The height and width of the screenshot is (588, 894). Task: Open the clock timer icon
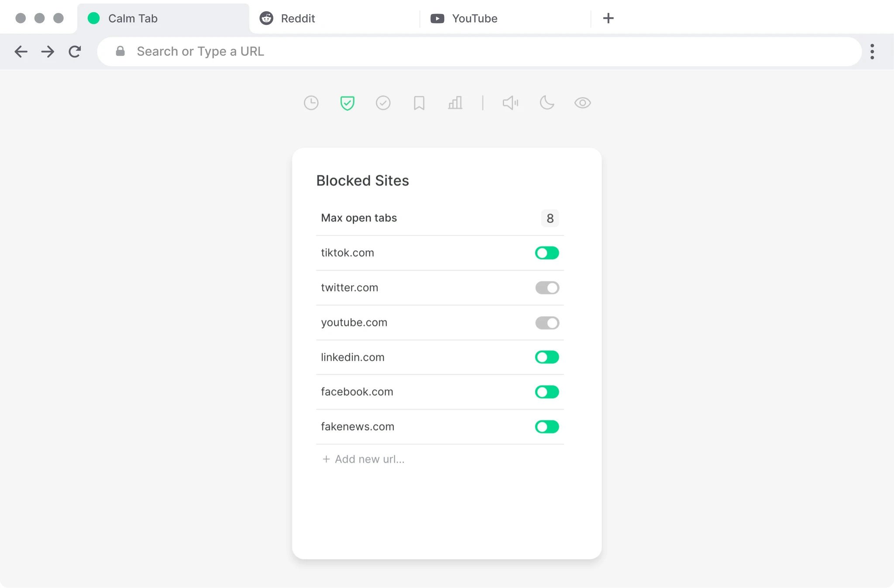[311, 103]
